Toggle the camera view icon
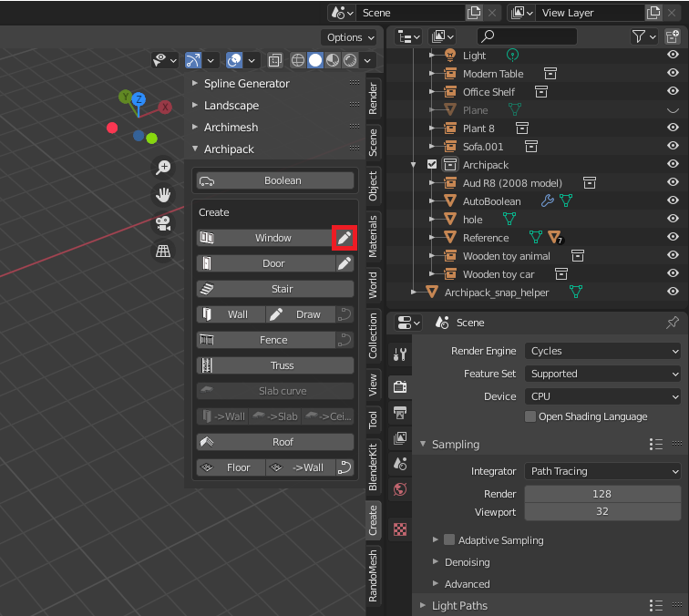The height and width of the screenshot is (616, 689). coord(163,222)
